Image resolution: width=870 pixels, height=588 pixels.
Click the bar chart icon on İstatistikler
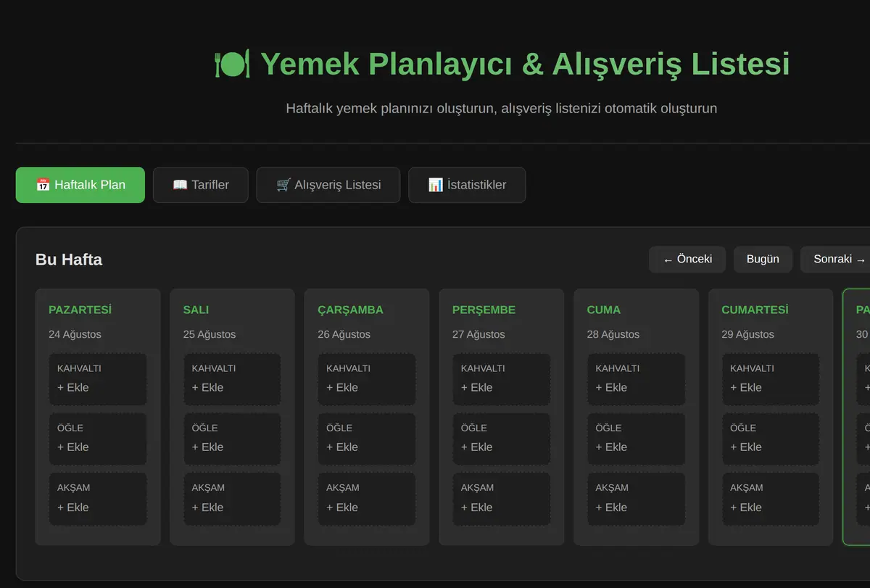pyautogui.click(x=436, y=185)
